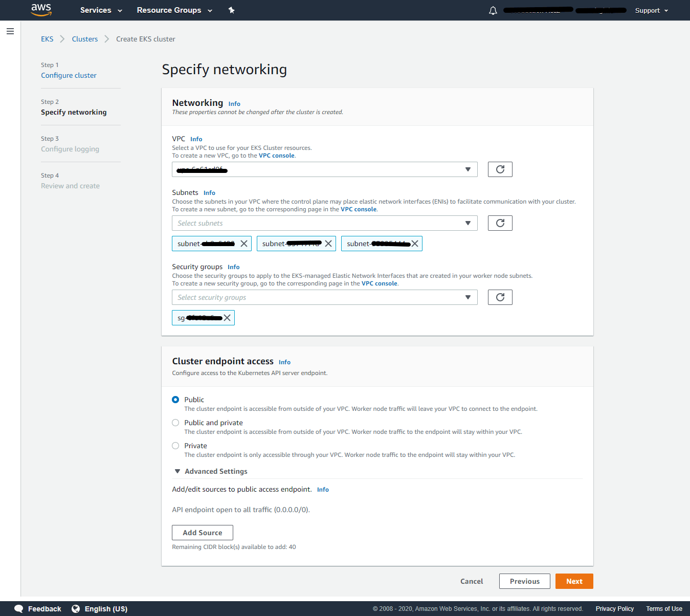Click the Create EKS cluster breadcrumb text
The height and width of the screenshot is (616, 690).
(146, 39)
